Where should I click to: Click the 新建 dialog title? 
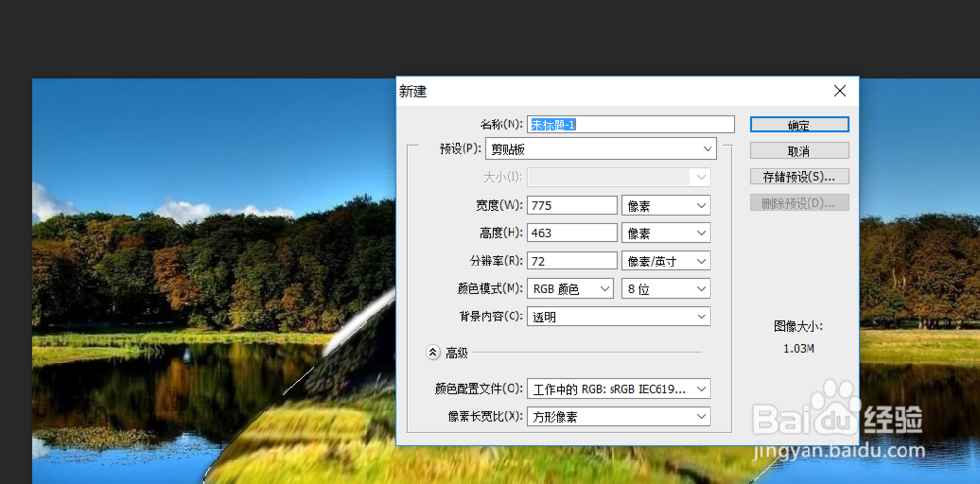point(413,92)
